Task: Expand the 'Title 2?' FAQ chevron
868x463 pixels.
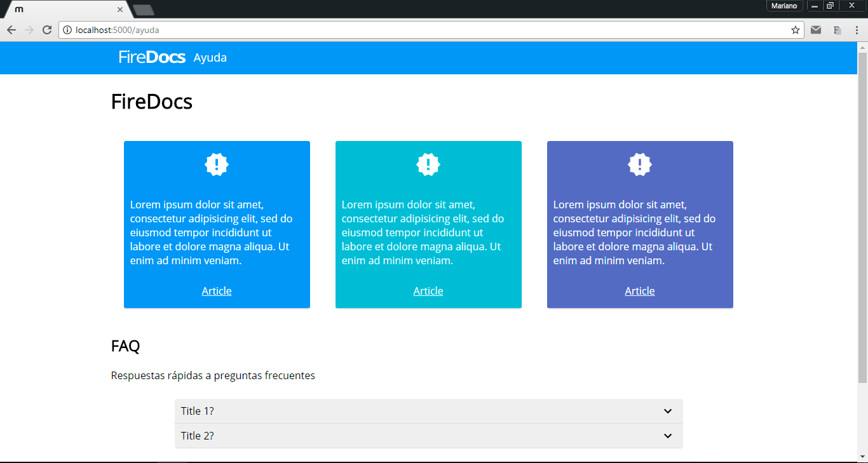Action: (x=668, y=436)
